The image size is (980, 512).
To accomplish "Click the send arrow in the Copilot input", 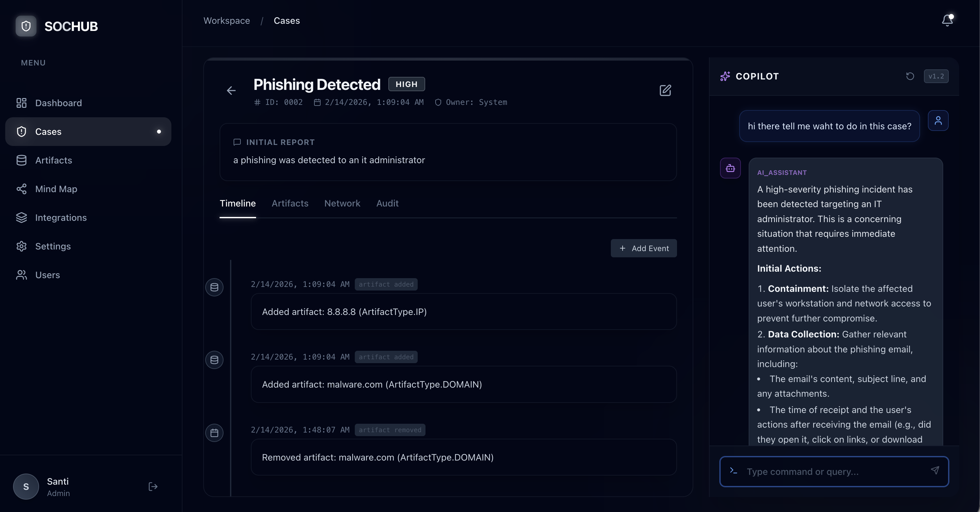I will (x=935, y=471).
